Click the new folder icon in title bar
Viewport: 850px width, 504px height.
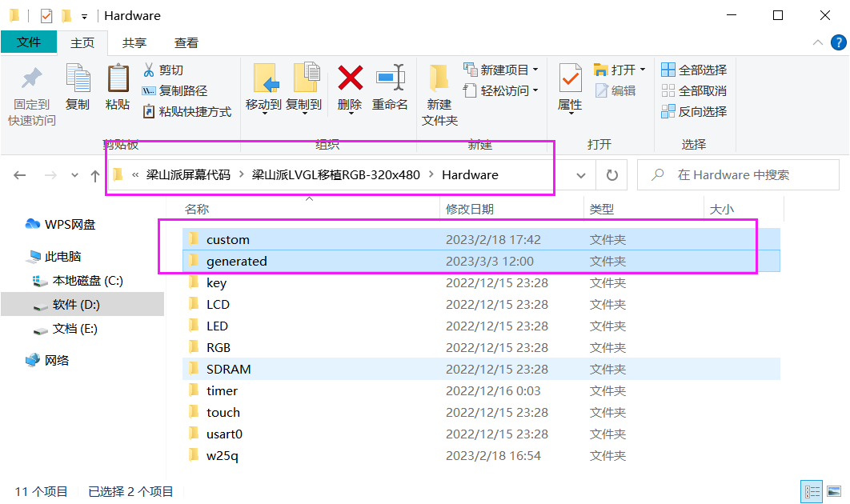tap(66, 16)
